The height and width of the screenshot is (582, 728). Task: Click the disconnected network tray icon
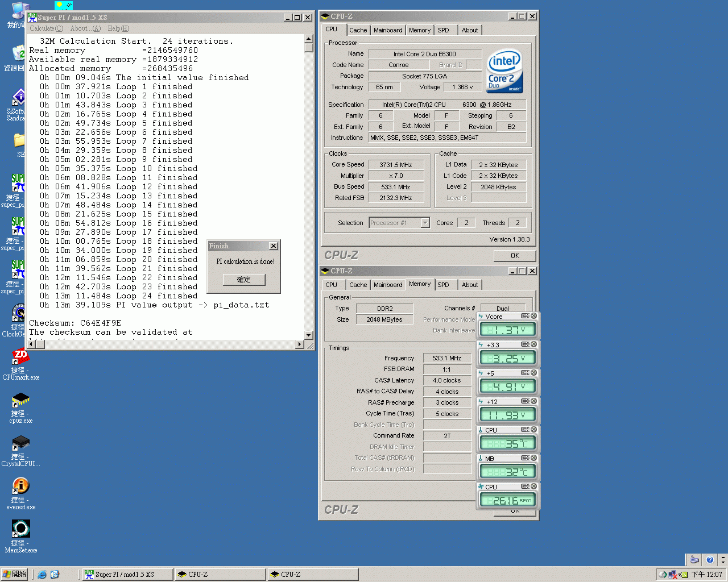tap(674, 575)
